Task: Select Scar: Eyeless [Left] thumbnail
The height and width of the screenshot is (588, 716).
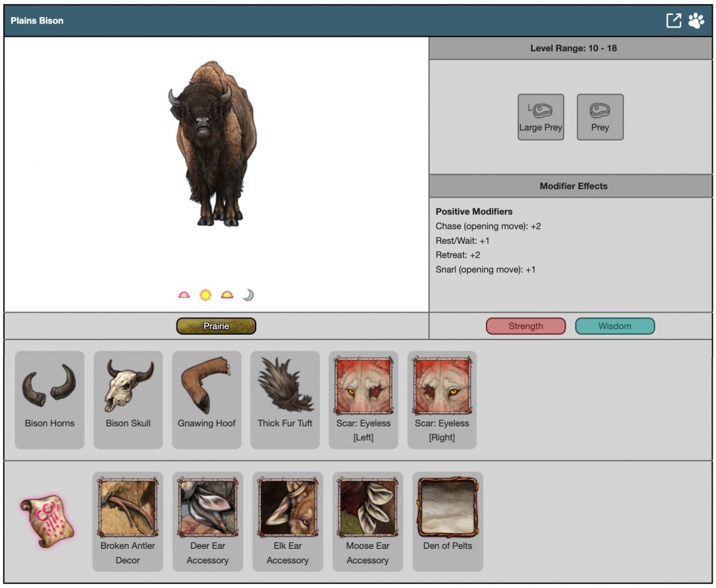Action: [x=364, y=387]
